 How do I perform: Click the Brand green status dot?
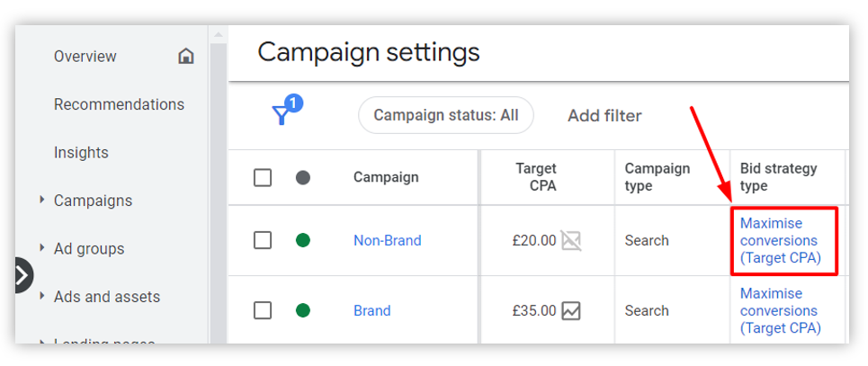pyautogui.click(x=303, y=310)
